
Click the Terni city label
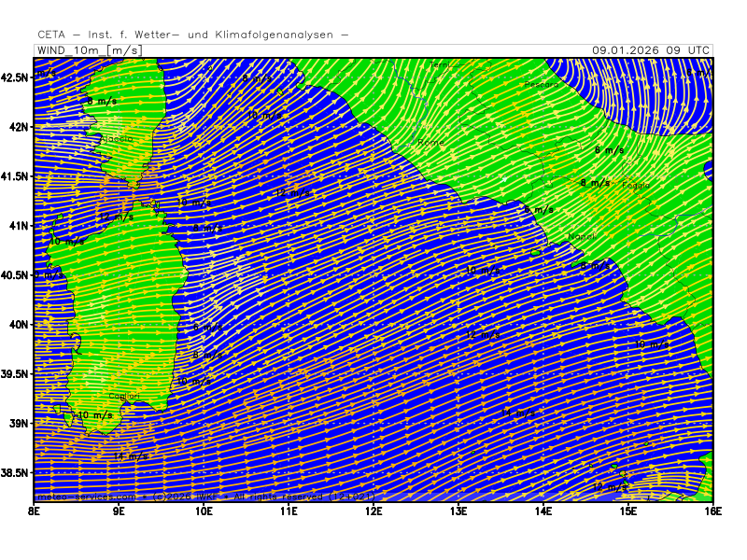click(x=439, y=64)
